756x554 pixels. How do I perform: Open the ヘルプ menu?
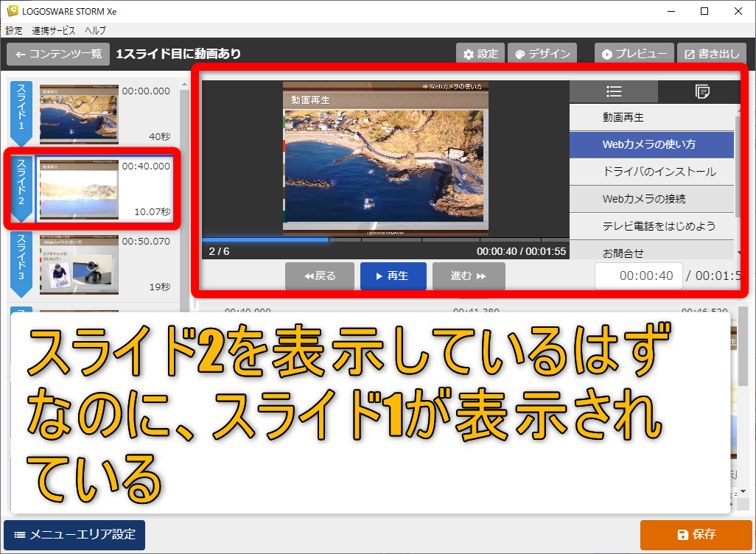coord(95,30)
